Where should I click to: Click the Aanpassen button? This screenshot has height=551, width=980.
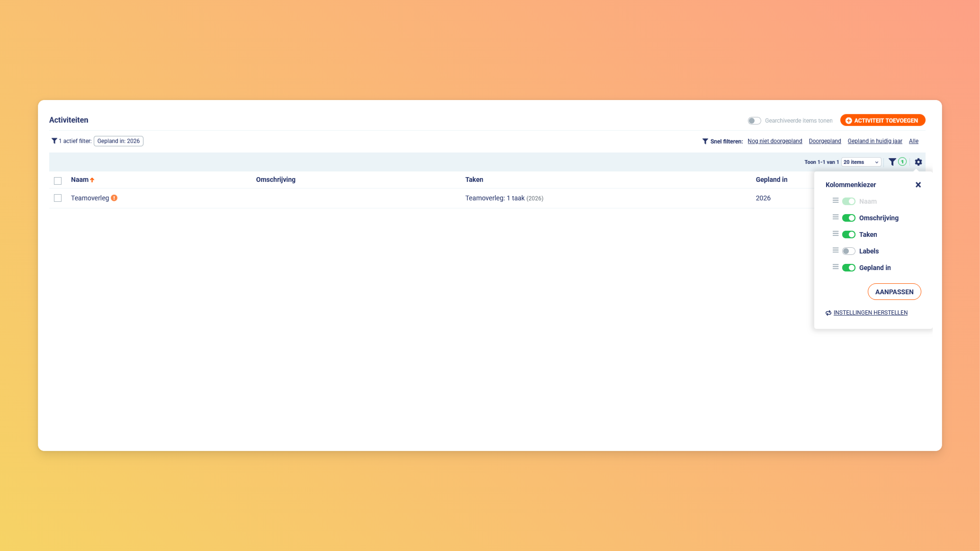[x=894, y=292]
